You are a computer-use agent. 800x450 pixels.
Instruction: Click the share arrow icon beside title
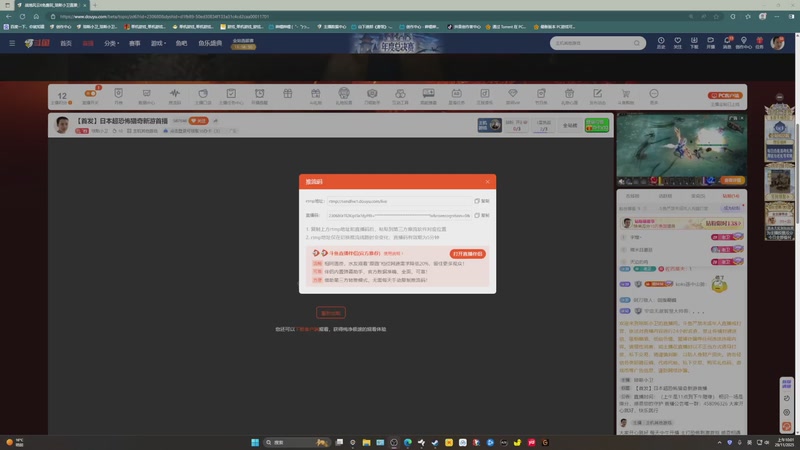215,121
